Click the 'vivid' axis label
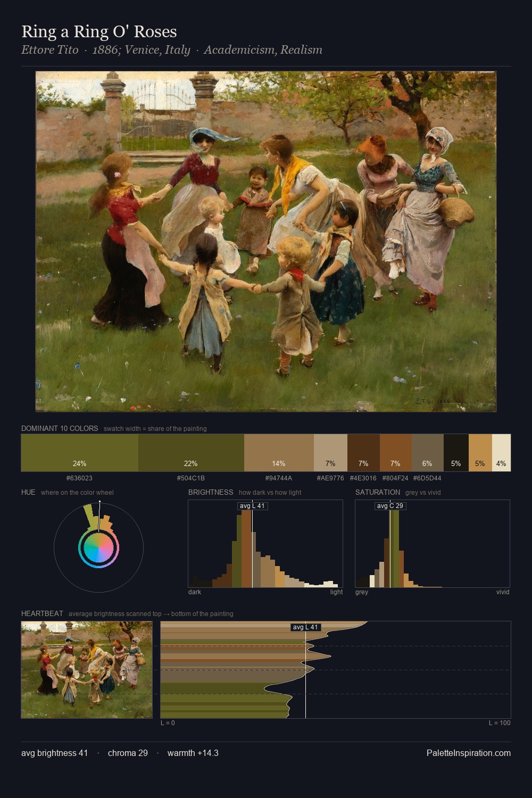 coord(503,592)
